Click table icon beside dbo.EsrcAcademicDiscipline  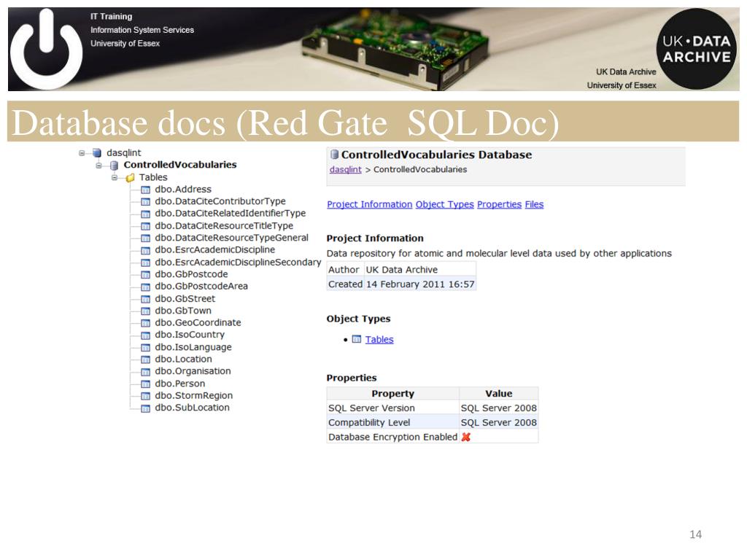point(146,251)
